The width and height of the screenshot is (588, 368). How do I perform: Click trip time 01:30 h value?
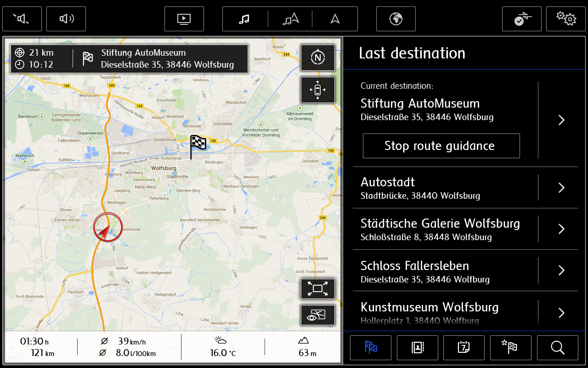click(x=34, y=342)
